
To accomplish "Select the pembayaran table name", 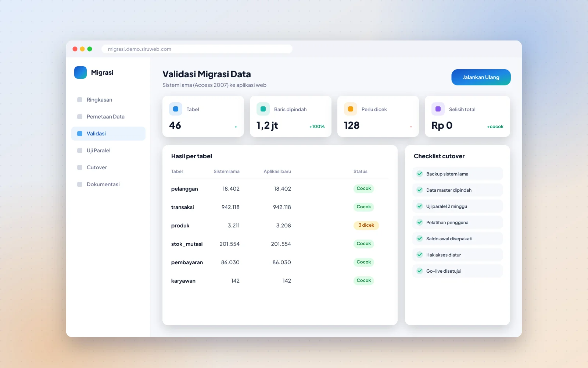I will 187,262.
